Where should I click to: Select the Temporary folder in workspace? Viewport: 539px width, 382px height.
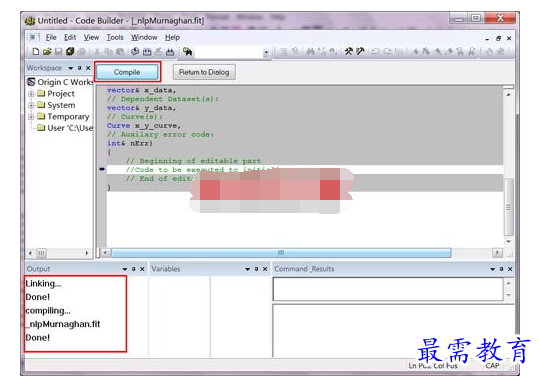point(63,117)
